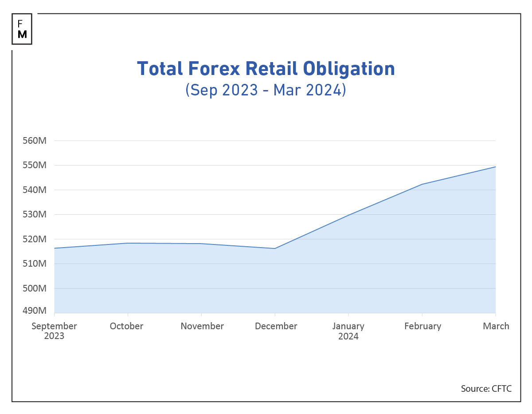The width and height of the screenshot is (532, 414).
Task: Click the December dip on the trend line
Action: (276, 248)
